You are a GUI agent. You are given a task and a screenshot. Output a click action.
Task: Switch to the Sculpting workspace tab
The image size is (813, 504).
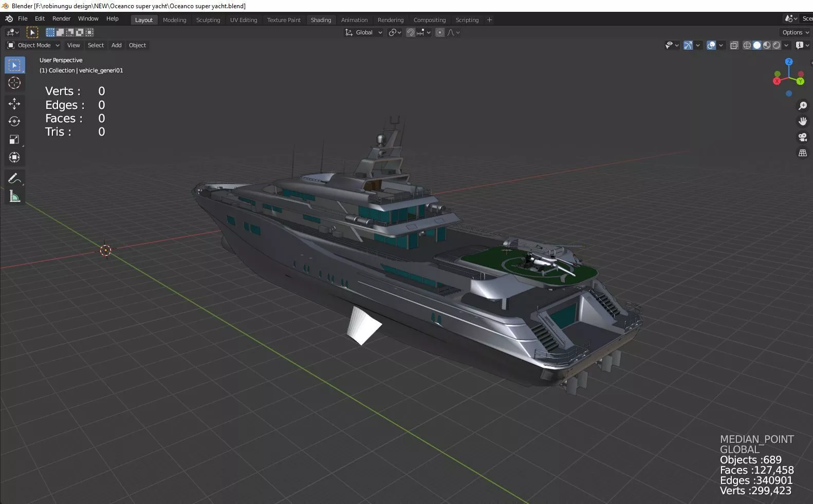tap(208, 20)
